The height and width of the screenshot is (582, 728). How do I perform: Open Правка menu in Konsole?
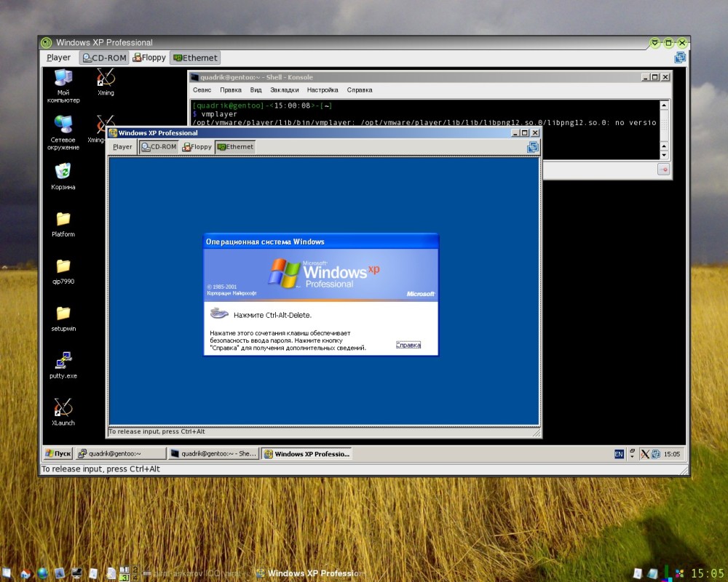click(231, 90)
